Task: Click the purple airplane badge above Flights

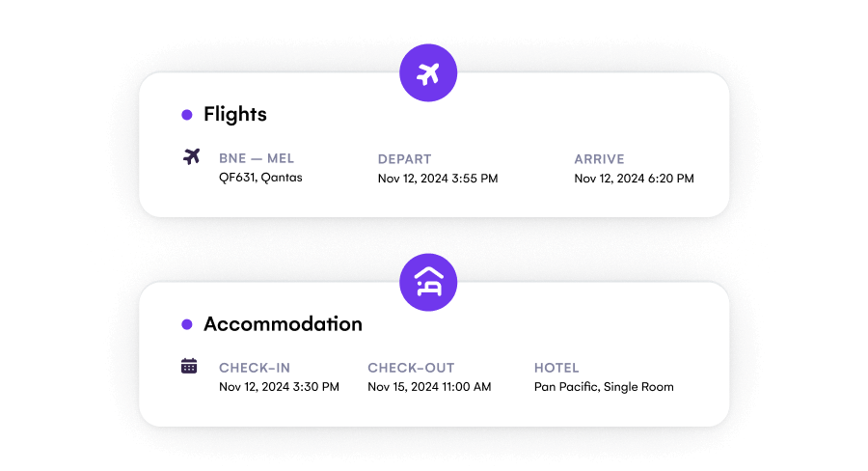Action: click(428, 73)
